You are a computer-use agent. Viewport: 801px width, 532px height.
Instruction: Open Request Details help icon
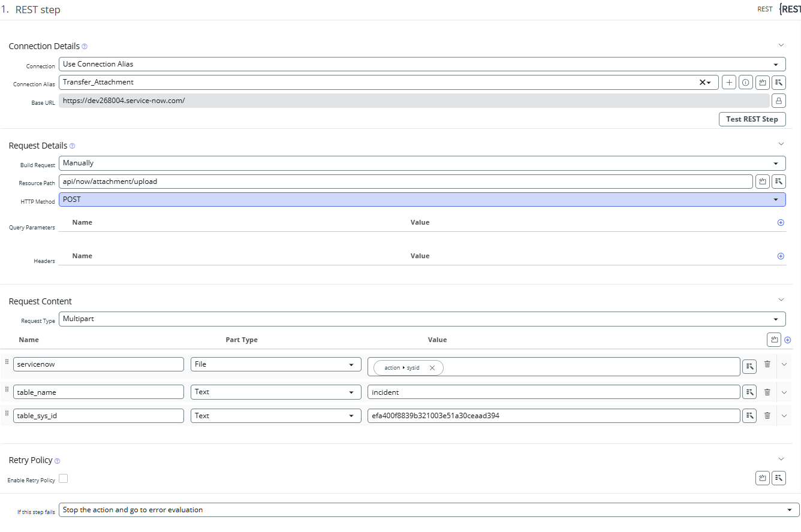[73, 146]
